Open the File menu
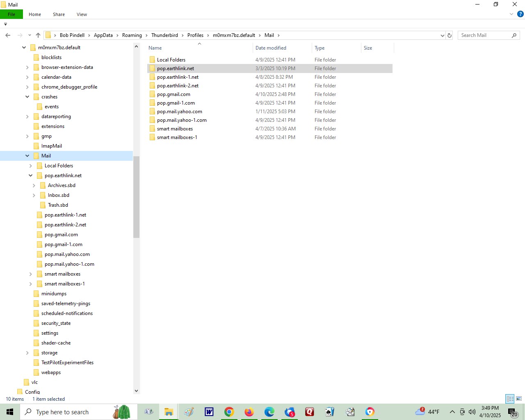525x420 pixels. [x=11, y=14]
